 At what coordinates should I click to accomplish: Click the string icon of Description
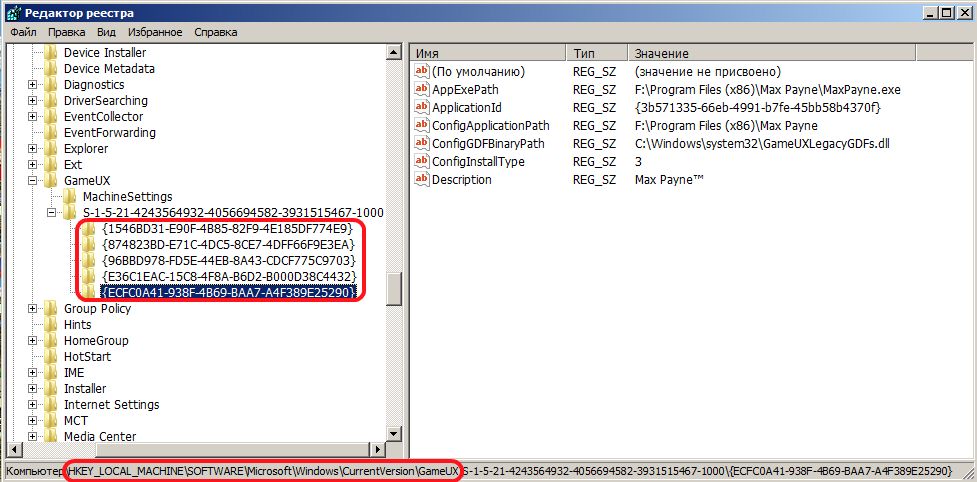tap(422, 180)
